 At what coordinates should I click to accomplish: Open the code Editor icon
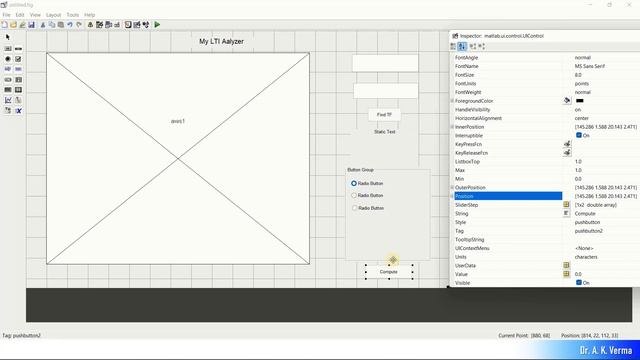[128, 25]
